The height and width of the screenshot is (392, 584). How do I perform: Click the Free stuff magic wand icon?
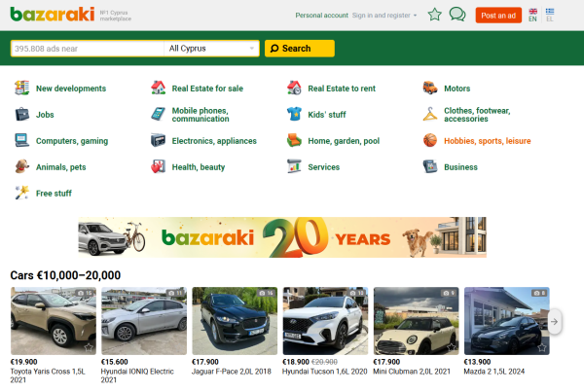(x=22, y=193)
